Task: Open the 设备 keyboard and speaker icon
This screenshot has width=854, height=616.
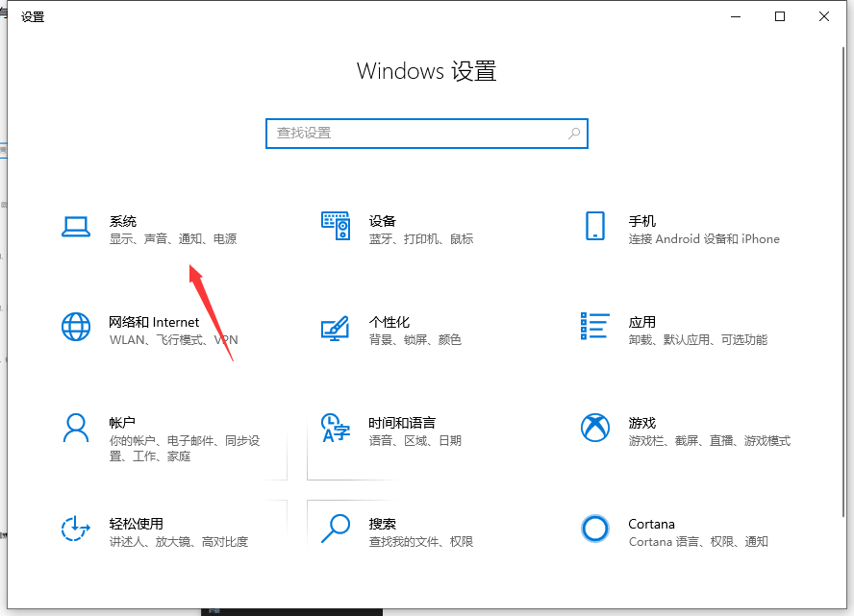Action: pos(336,226)
